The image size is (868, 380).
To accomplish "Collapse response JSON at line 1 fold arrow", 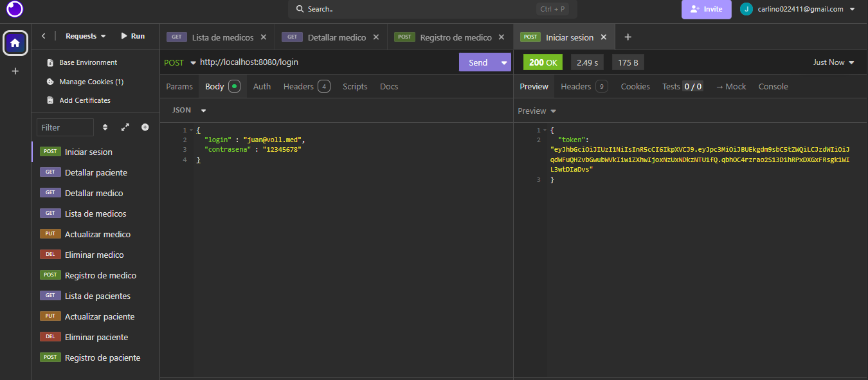I will click(546, 130).
